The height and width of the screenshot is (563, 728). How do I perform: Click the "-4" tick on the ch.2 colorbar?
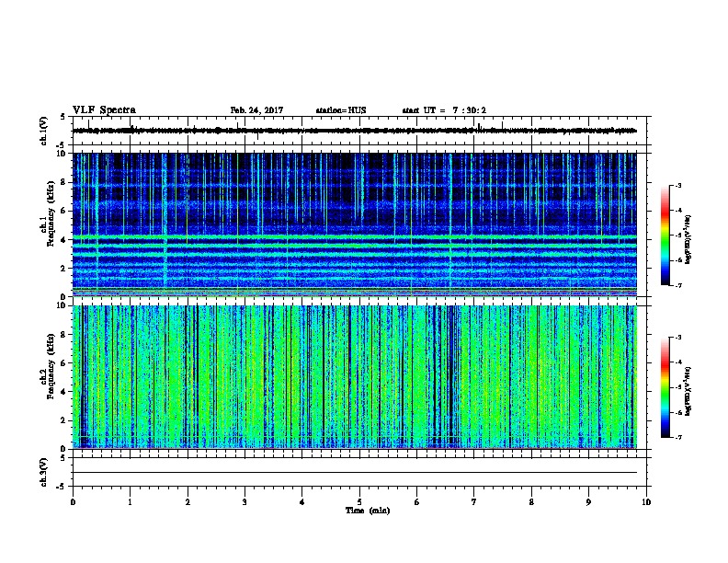[x=677, y=362]
